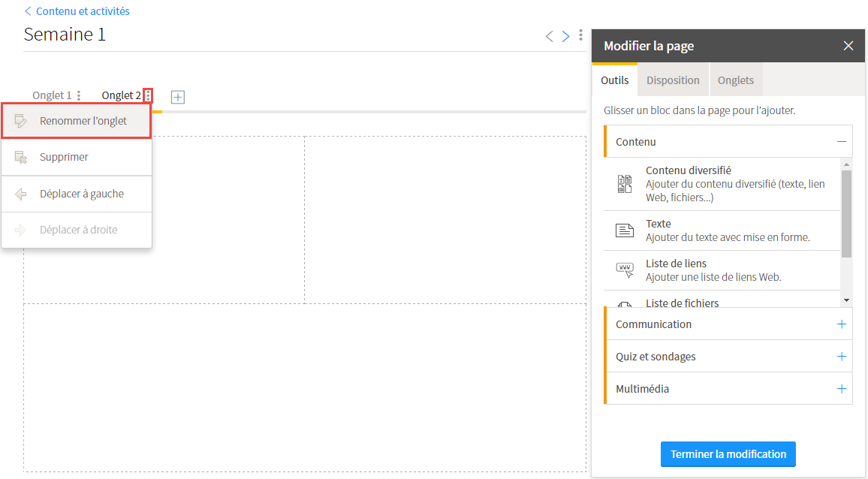Switch to the Disposition tab
The width and height of the screenshot is (868, 479).
click(x=673, y=80)
